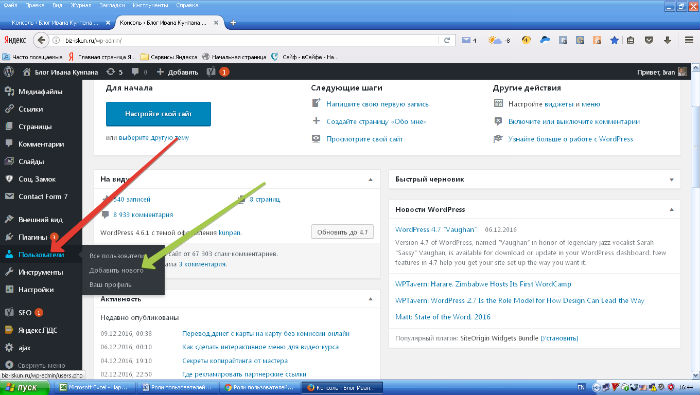This screenshot has height=395, width=700.
Task: Open a new browser tab
Action: click(233, 22)
